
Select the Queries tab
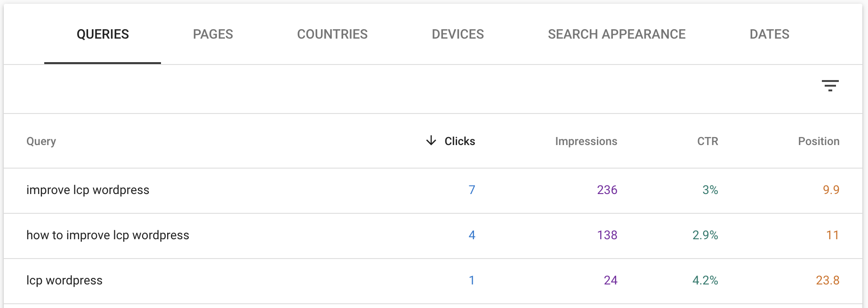click(x=103, y=34)
